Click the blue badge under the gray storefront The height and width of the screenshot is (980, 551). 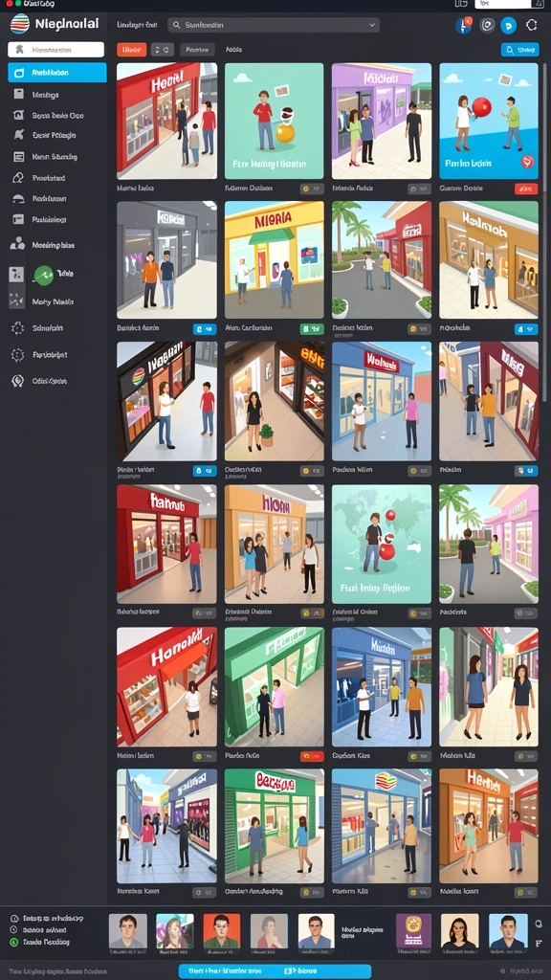click(205, 329)
